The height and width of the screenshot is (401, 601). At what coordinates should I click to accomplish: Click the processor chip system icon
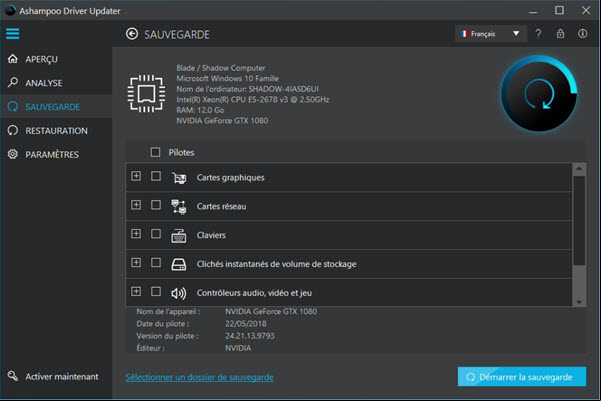pyautogui.click(x=146, y=94)
